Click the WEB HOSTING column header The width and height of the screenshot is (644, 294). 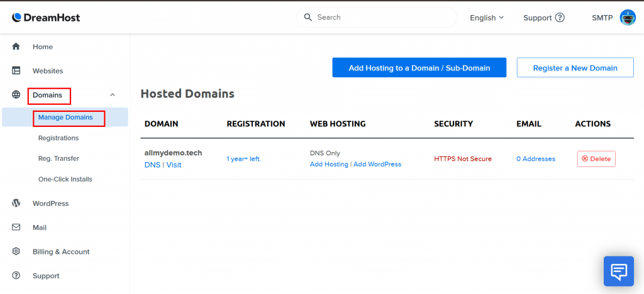338,124
